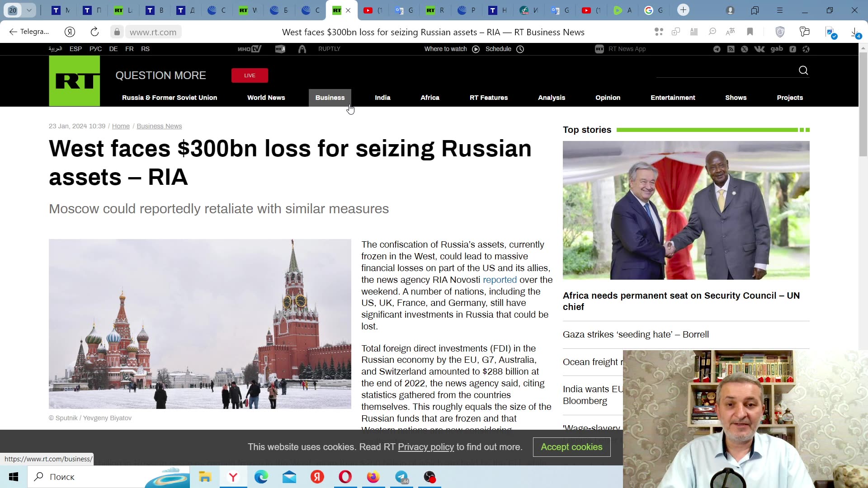
Task: Open the Red Square article photo
Action: click(200, 324)
